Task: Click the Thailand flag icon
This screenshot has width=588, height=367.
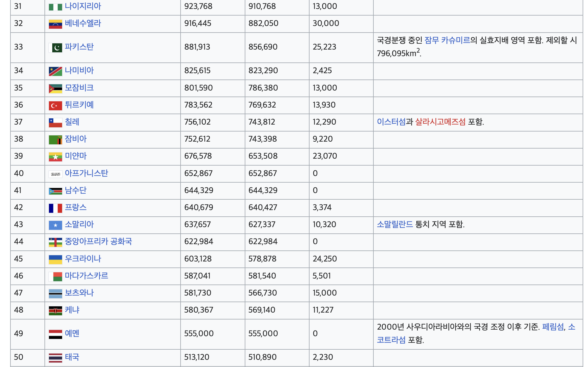Action: pyautogui.click(x=55, y=358)
